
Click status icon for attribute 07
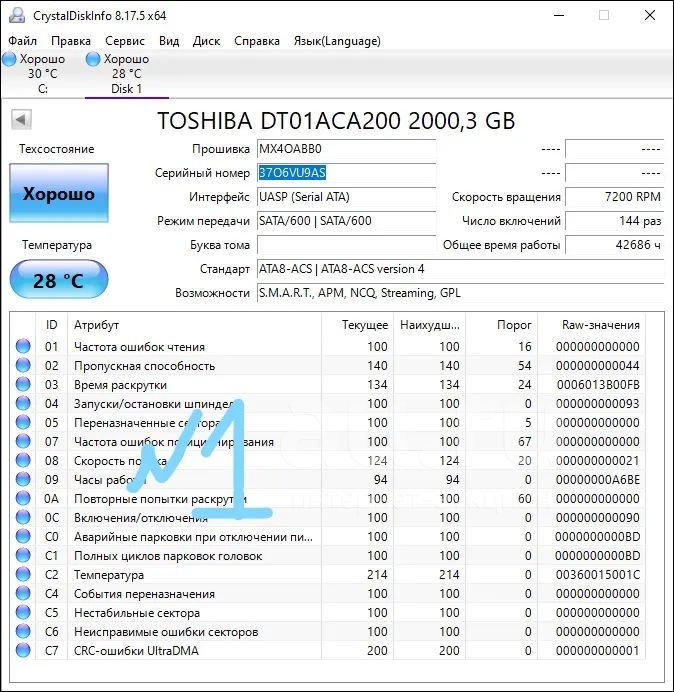coord(23,441)
